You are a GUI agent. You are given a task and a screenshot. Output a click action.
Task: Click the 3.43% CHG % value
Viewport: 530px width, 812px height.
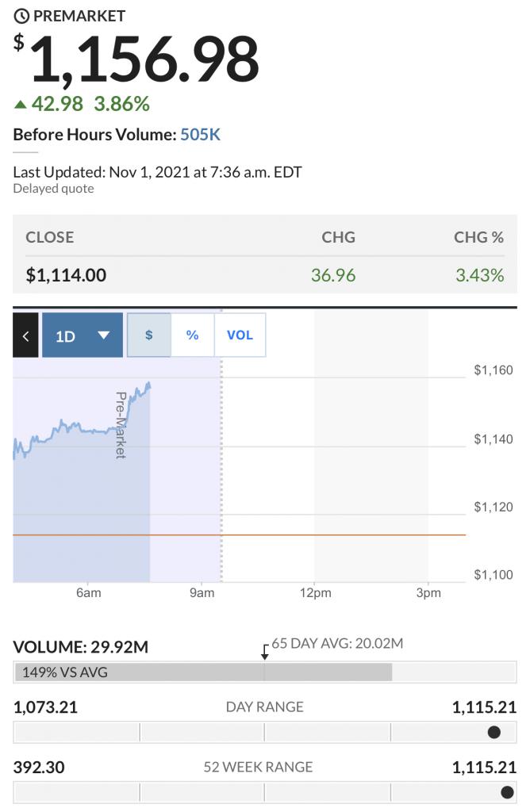(x=480, y=275)
